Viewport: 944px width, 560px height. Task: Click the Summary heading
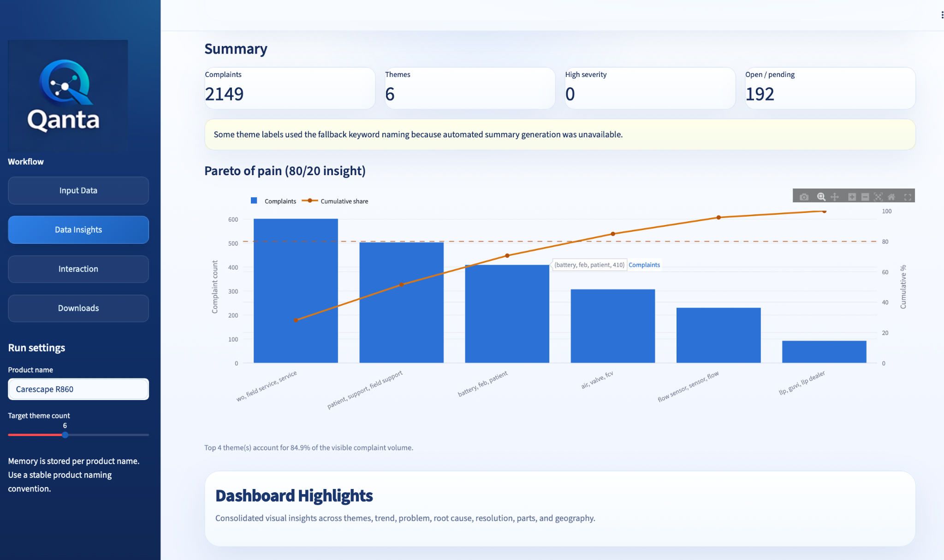pyautogui.click(x=236, y=48)
